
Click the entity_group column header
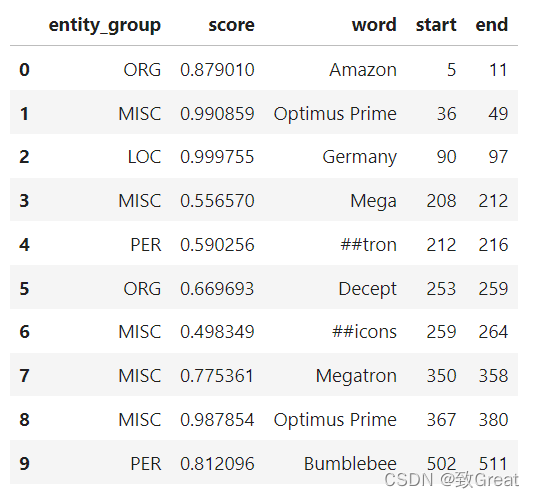click(105, 26)
